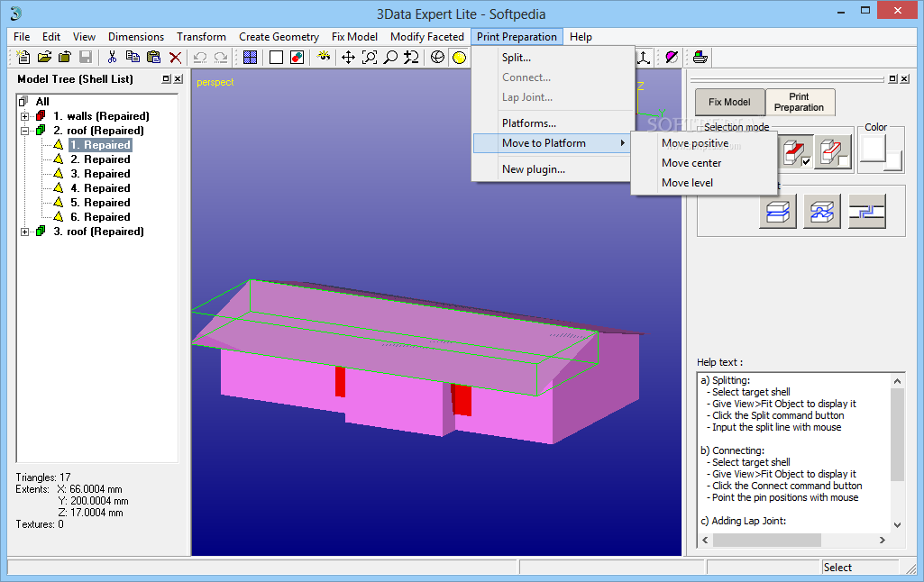The image size is (924, 582).
Task: Click the zoom plus-minus icon
Action: [411, 57]
